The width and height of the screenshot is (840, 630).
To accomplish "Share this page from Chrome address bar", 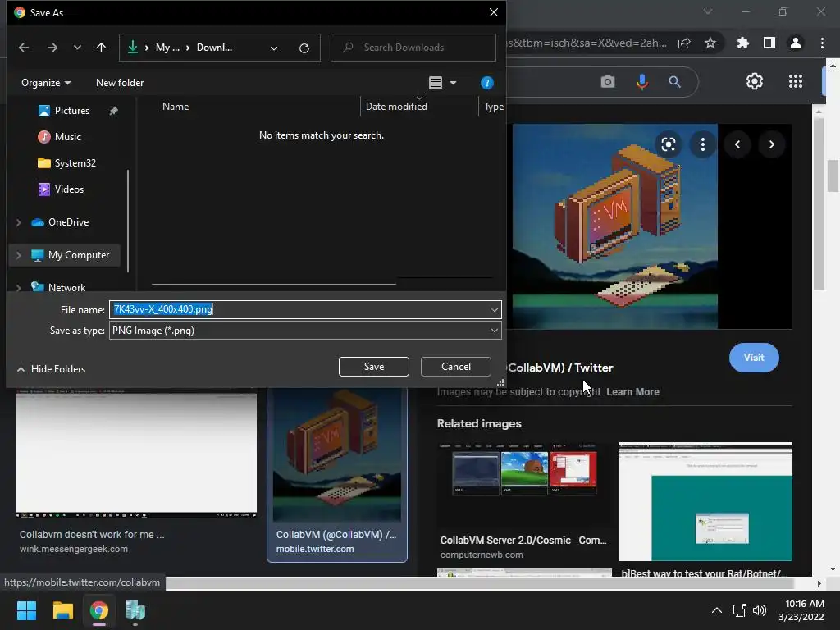I will 684,43.
